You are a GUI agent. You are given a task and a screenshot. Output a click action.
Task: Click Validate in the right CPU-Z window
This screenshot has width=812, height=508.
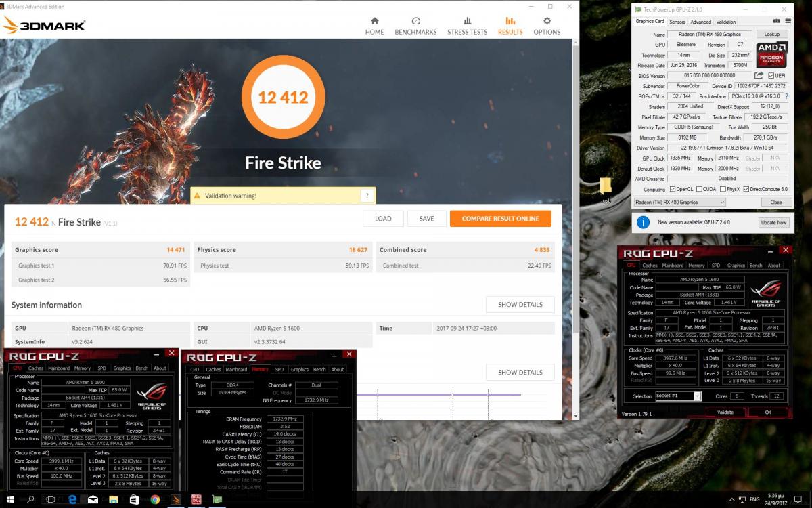pos(725,412)
